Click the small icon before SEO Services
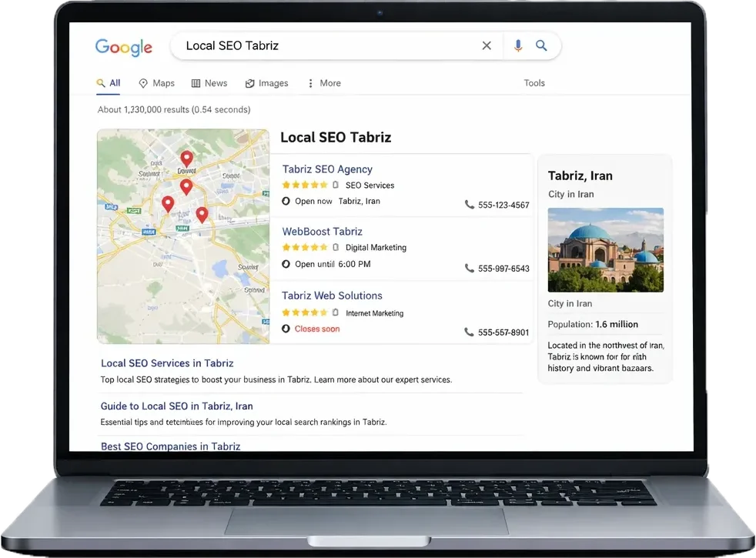Screen dimensions: 756x558 (x=336, y=185)
